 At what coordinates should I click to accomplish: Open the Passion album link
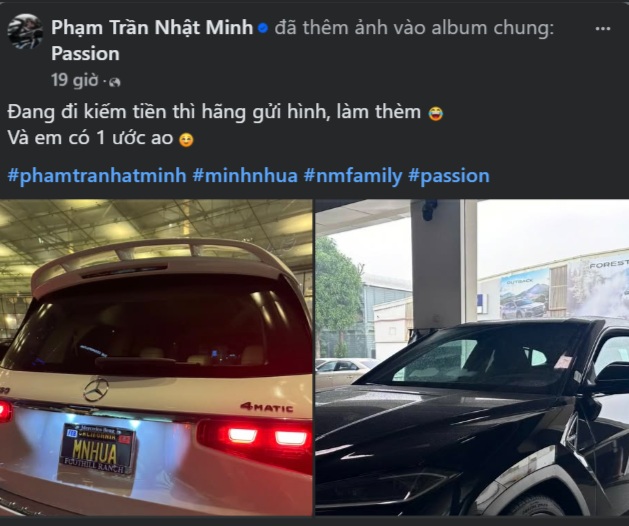pos(85,54)
